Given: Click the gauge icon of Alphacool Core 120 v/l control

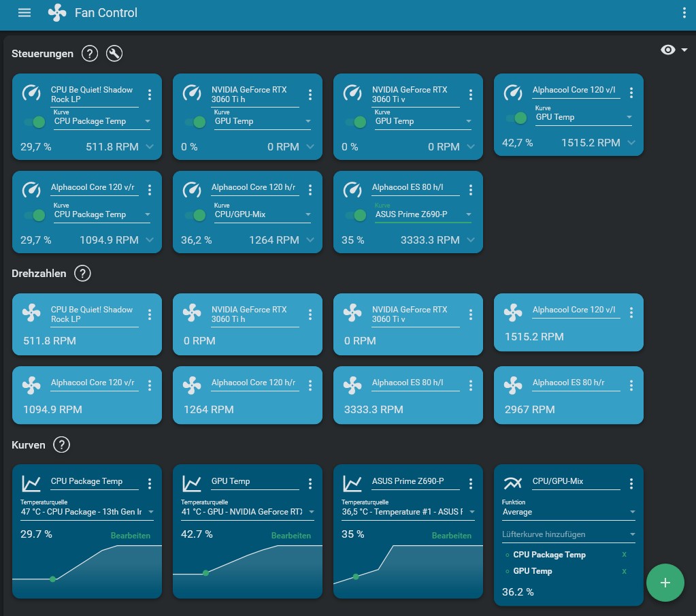Looking at the screenshot, I should 513,93.
